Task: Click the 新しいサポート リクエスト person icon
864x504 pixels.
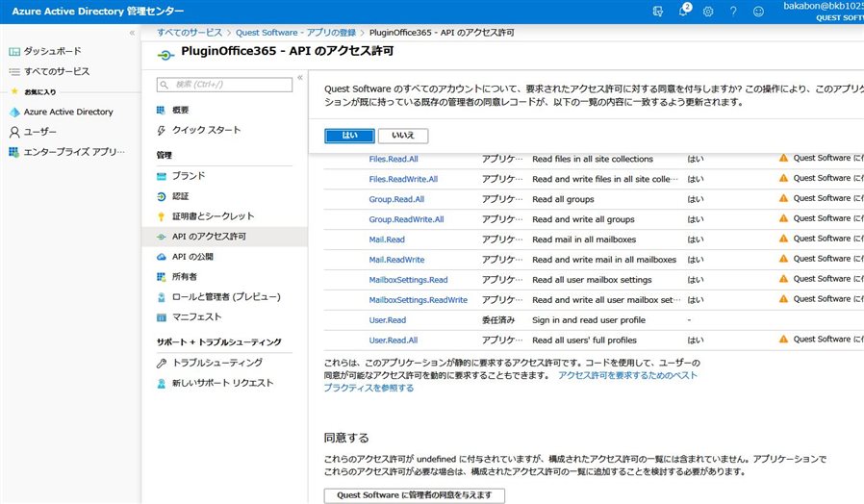Action: coord(161,384)
